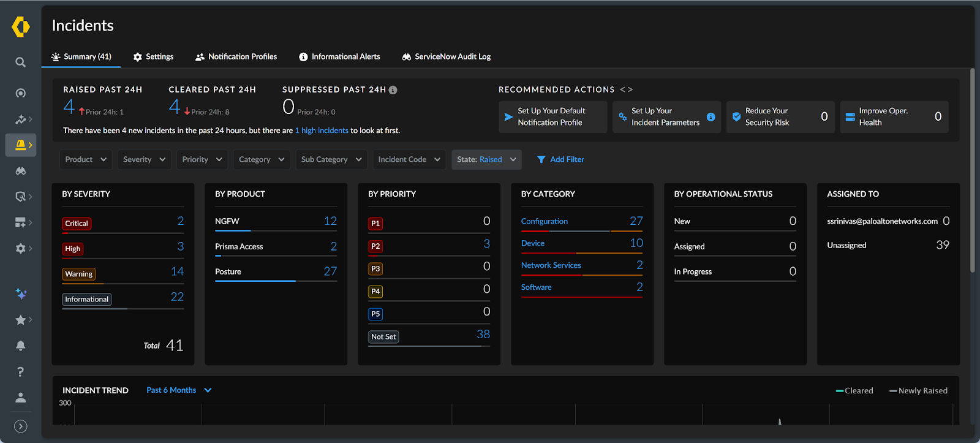Open the Past 6 Months time range dropdown
Viewport: 980px width, 443px height.
click(179, 390)
